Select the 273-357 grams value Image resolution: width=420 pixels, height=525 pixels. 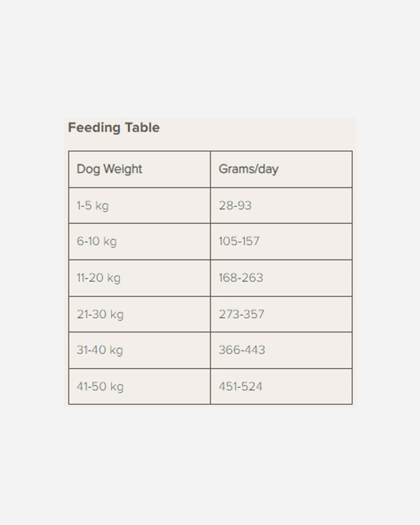242,314
